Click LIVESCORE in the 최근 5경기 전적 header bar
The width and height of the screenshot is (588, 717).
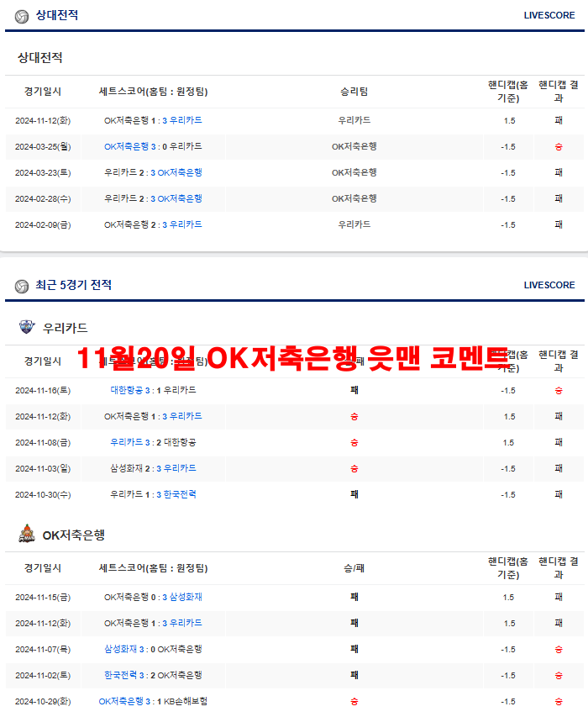coord(549,286)
